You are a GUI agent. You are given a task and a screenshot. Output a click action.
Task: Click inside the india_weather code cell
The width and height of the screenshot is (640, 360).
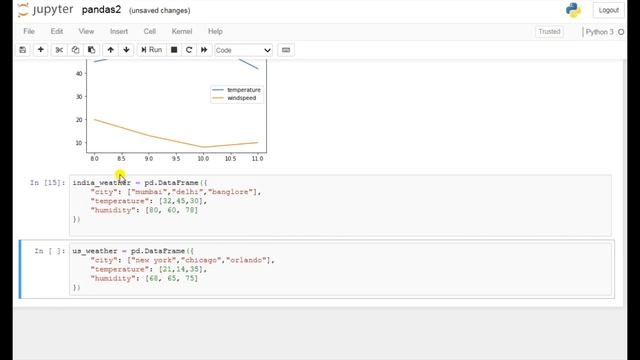[x=340, y=205]
